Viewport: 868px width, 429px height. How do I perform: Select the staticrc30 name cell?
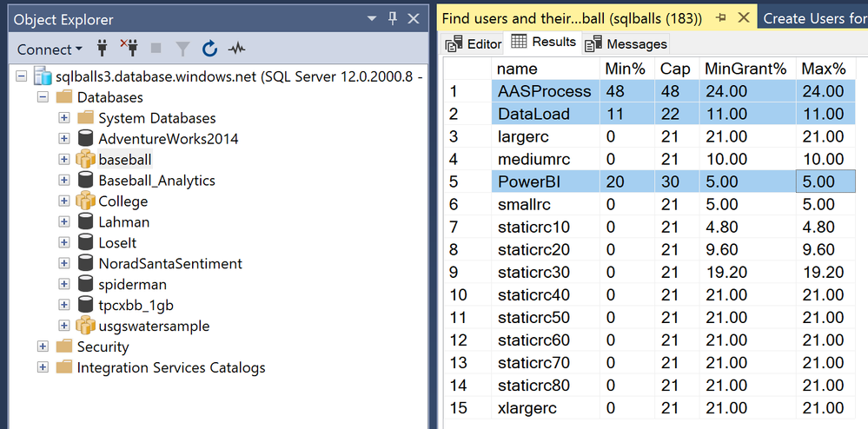[546, 273]
